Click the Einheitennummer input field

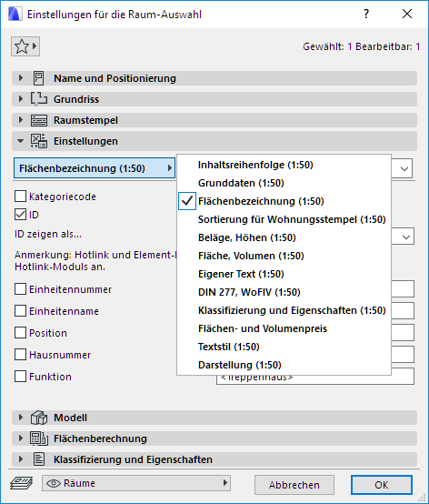[x=403, y=288]
